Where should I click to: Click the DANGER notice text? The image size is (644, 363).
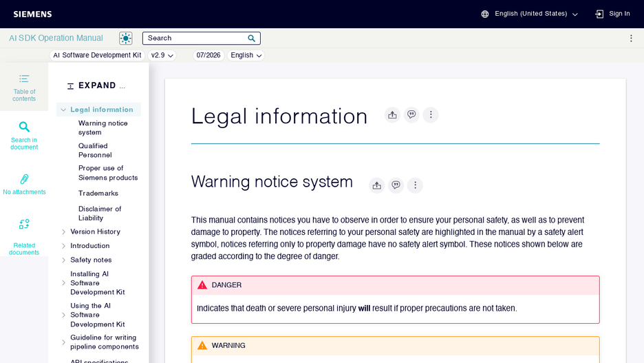pyautogui.click(x=356, y=309)
